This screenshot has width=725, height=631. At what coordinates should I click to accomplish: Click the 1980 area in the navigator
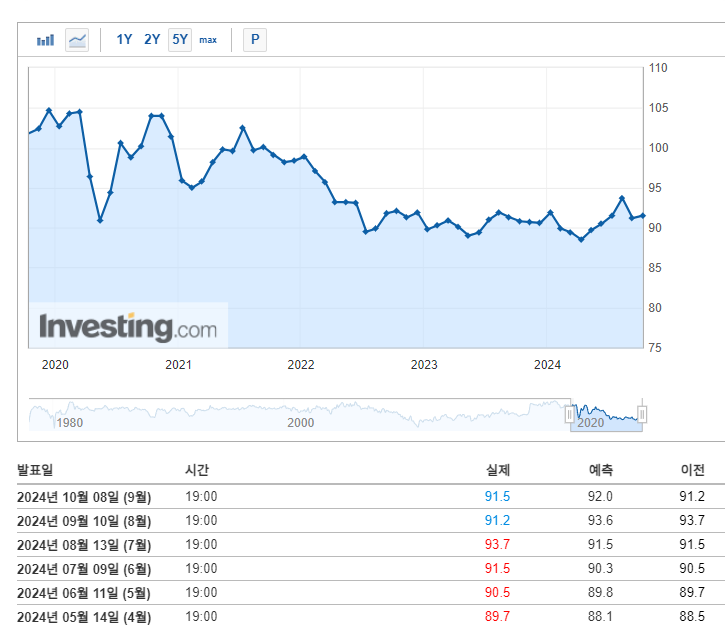[x=69, y=422]
